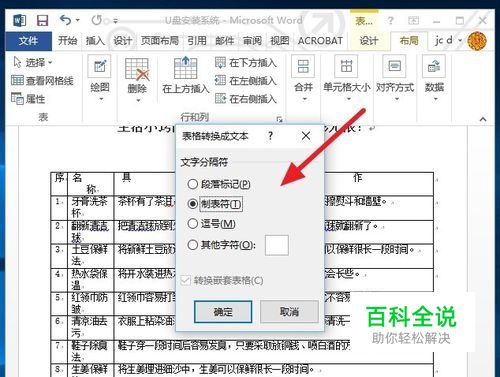
Task: Expand the Undo history dropdown arrow
Action: tap(78, 21)
